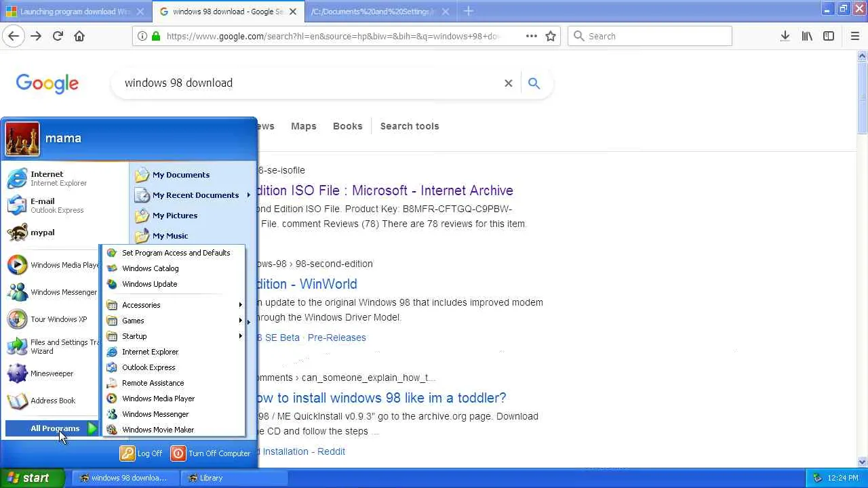Open the WinWorld search result
This screenshot has width=868, height=488.
pos(307,284)
